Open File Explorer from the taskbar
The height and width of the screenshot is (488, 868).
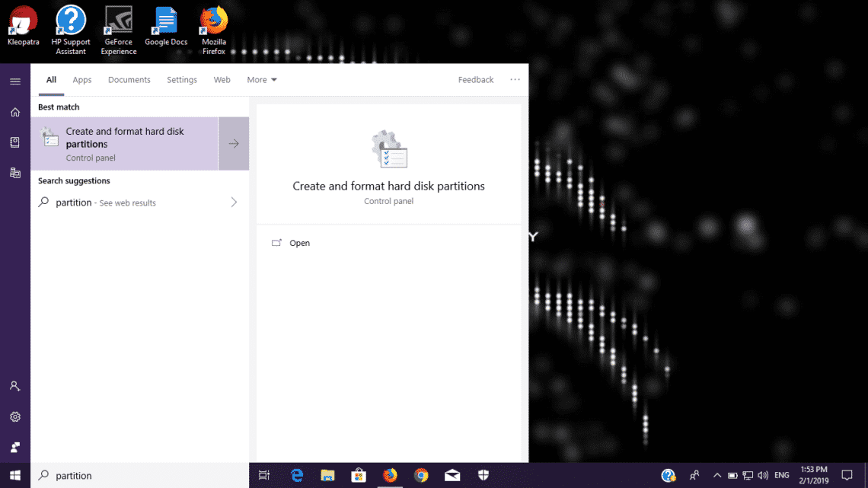327,475
